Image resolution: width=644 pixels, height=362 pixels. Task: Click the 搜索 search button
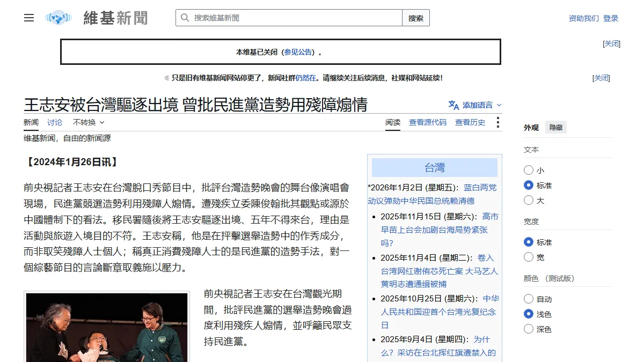(x=416, y=18)
